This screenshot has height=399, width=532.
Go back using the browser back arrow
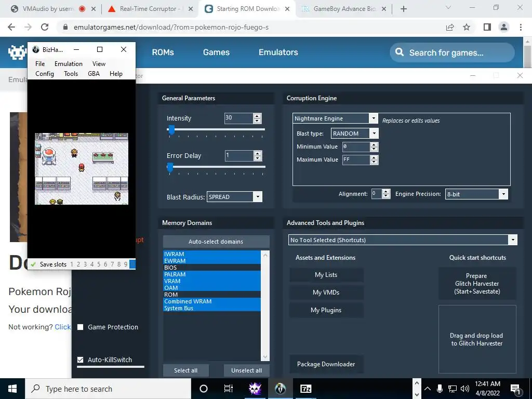[x=11, y=27]
